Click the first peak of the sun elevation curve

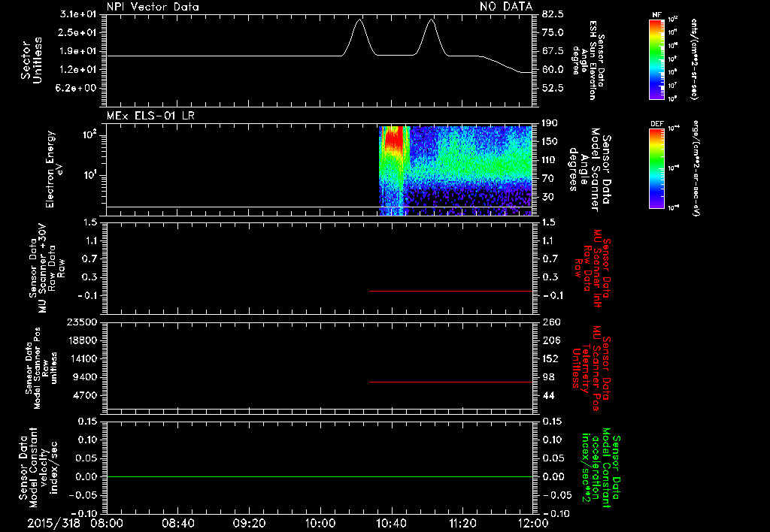(x=359, y=20)
